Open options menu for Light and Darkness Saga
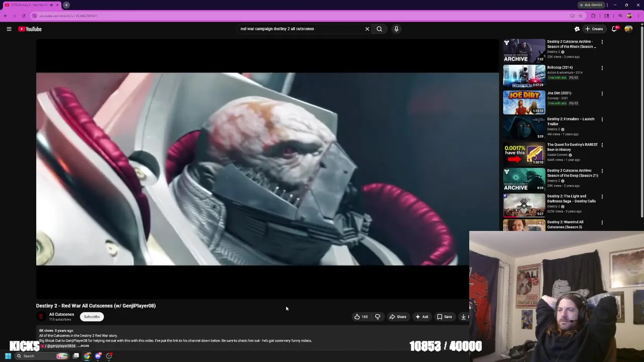Screen dimensions: 644x362 (x=602, y=197)
